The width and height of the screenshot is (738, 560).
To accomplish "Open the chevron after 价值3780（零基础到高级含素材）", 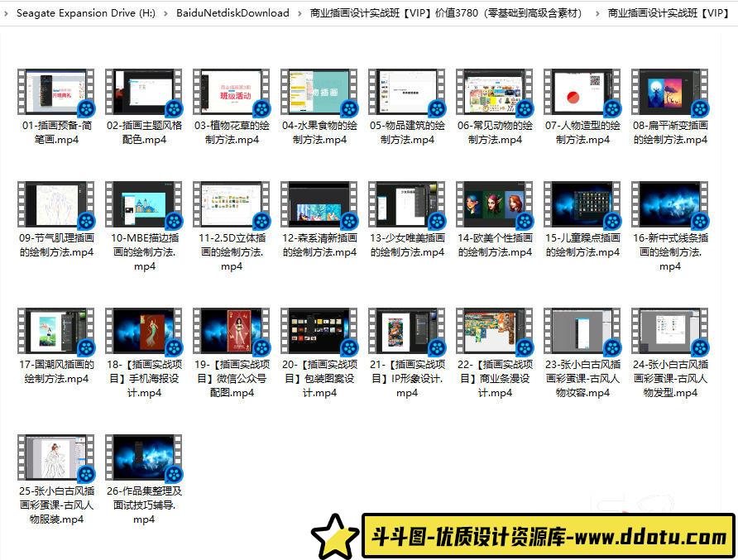I will tap(597, 13).
